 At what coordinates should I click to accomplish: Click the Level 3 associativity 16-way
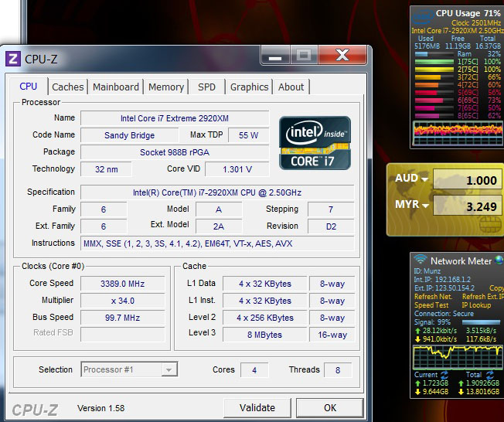[332, 335]
